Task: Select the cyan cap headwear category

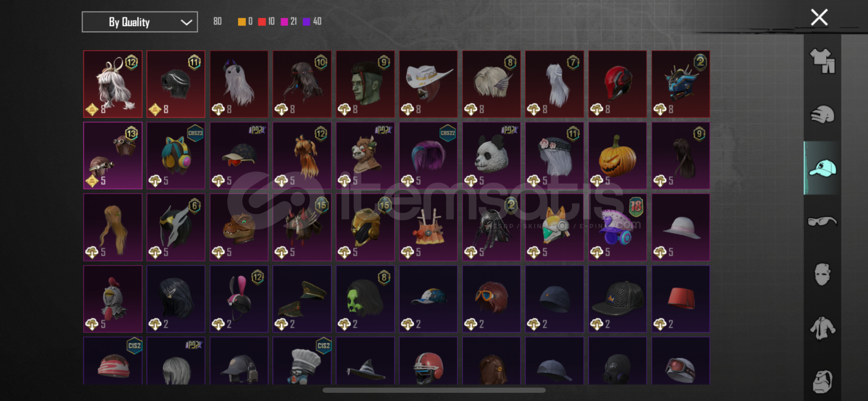Action: [822, 168]
